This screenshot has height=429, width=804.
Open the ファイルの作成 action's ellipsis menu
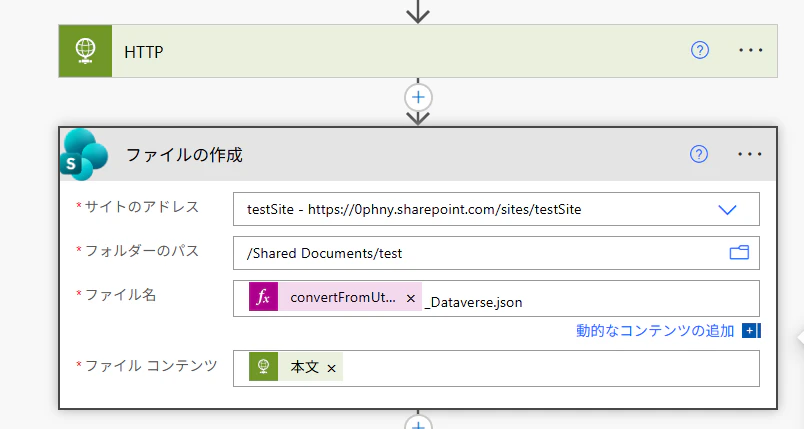tap(750, 154)
